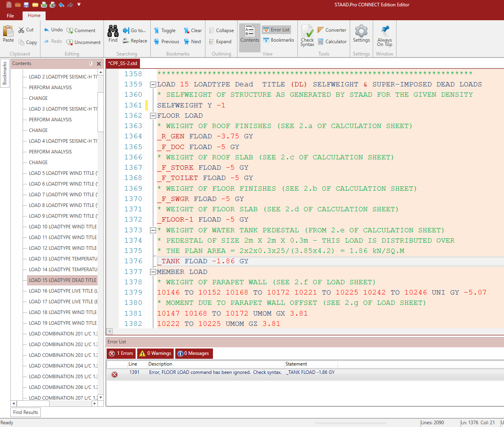Collapse the LOAD 15 block at line 1359

click(153, 84)
